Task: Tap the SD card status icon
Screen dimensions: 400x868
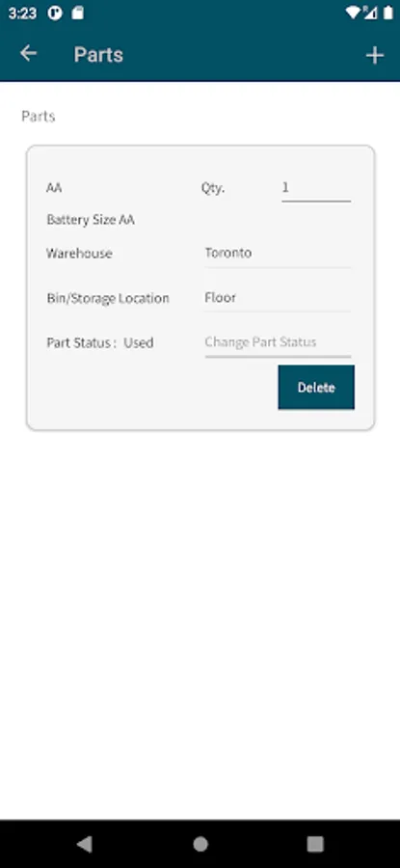Action: tap(77, 13)
